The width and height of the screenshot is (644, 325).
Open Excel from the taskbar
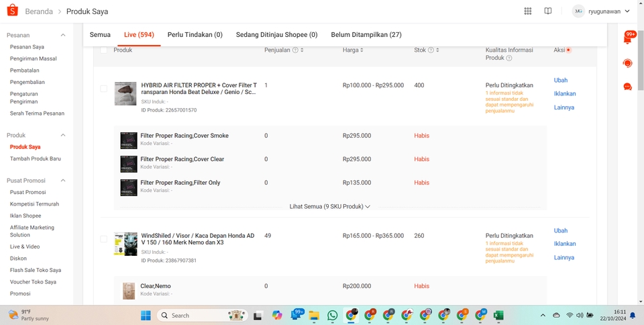(x=498, y=315)
